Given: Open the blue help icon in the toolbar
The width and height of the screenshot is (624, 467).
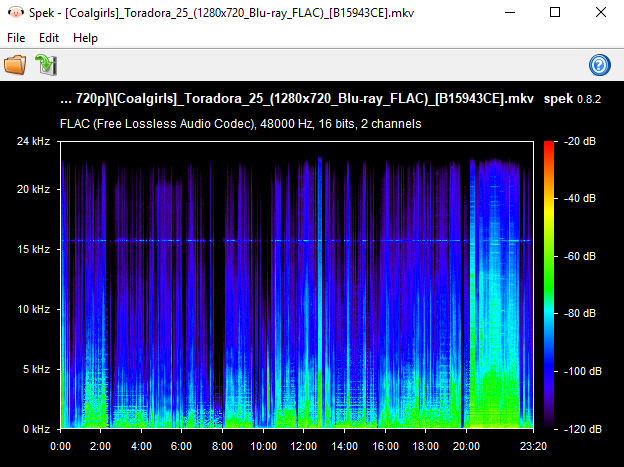Looking at the screenshot, I should [x=599, y=65].
